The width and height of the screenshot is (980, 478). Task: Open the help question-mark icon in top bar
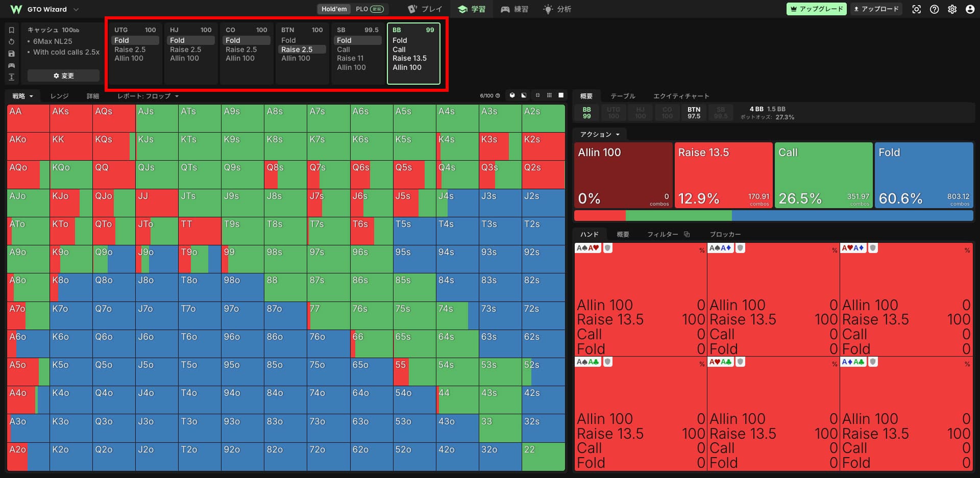click(x=934, y=9)
